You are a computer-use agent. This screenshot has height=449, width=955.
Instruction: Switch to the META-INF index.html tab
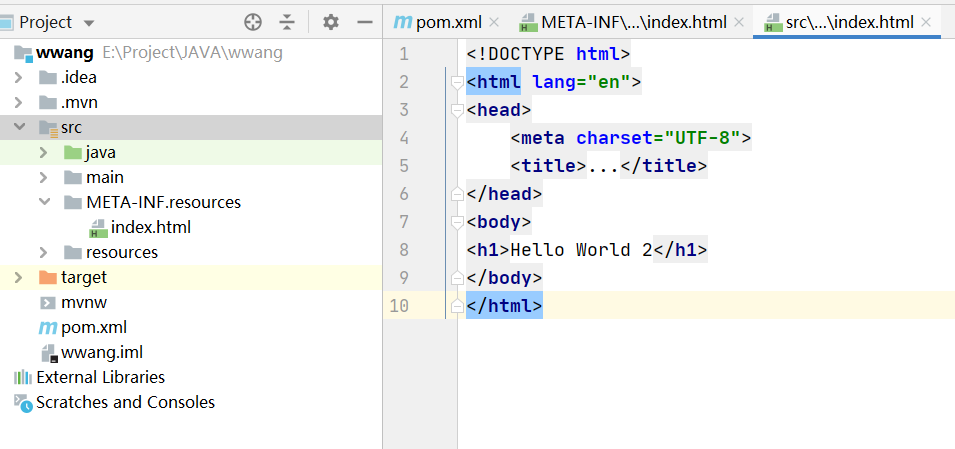click(625, 22)
